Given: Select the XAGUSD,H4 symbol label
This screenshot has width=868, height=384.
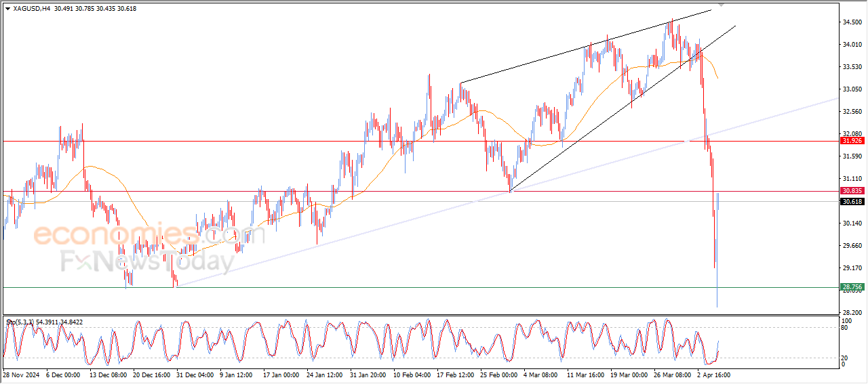Looking at the screenshot, I should [31, 9].
